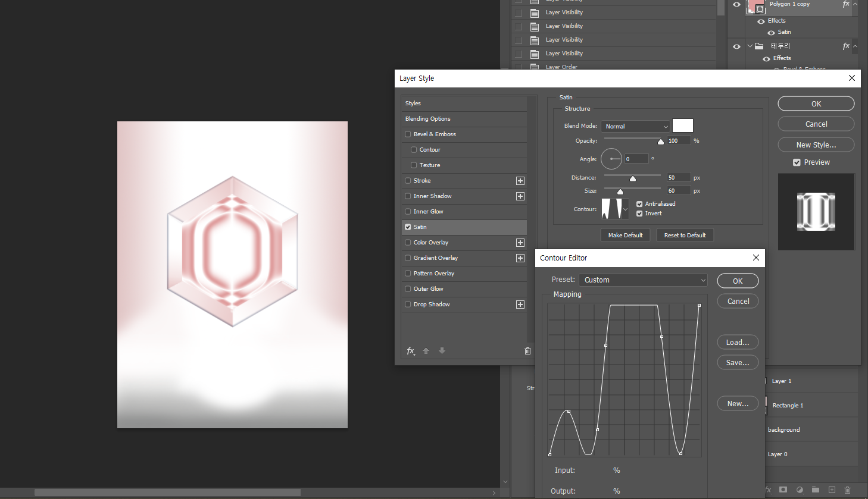Select the Drop Shadow row label

click(x=432, y=305)
